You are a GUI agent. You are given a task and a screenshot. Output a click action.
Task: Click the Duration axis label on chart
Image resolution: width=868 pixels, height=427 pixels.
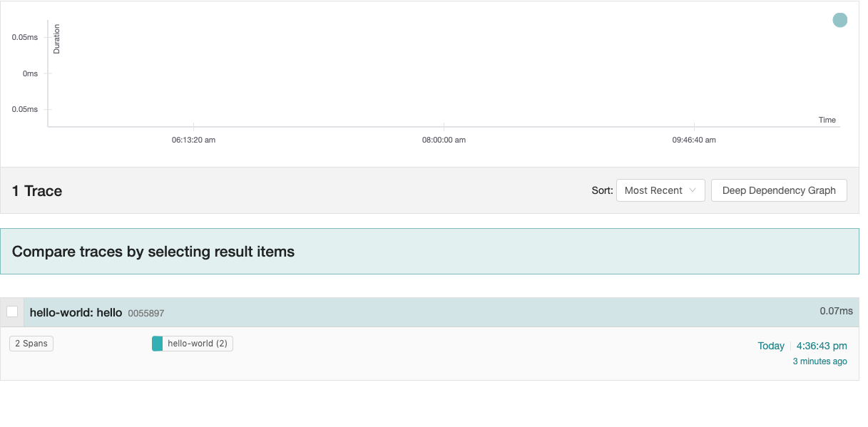[57, 39]
